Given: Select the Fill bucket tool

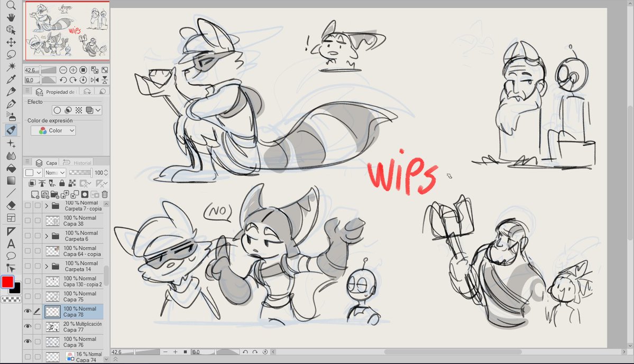Looking at the screenshot, I should [x=11, y=168].
